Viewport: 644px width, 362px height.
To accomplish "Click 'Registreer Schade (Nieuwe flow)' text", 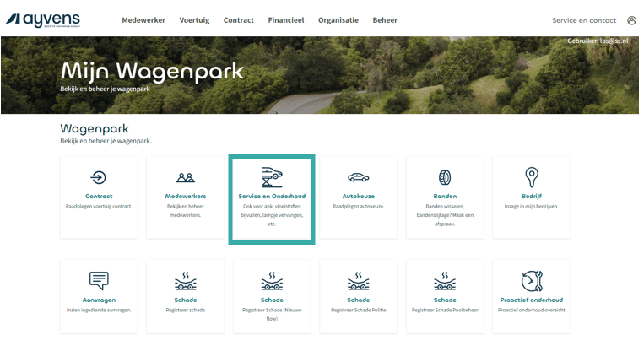I will (272, 315).
